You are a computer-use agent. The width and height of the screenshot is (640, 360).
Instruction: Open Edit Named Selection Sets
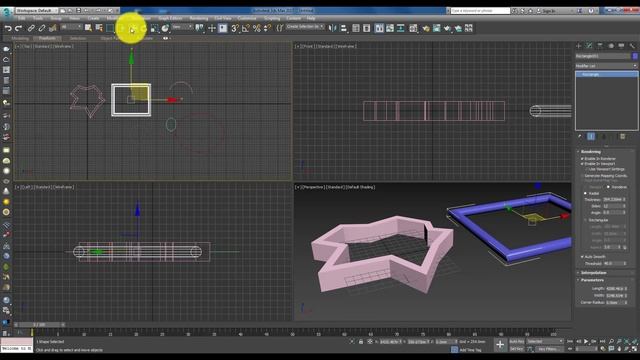[280, 28]
